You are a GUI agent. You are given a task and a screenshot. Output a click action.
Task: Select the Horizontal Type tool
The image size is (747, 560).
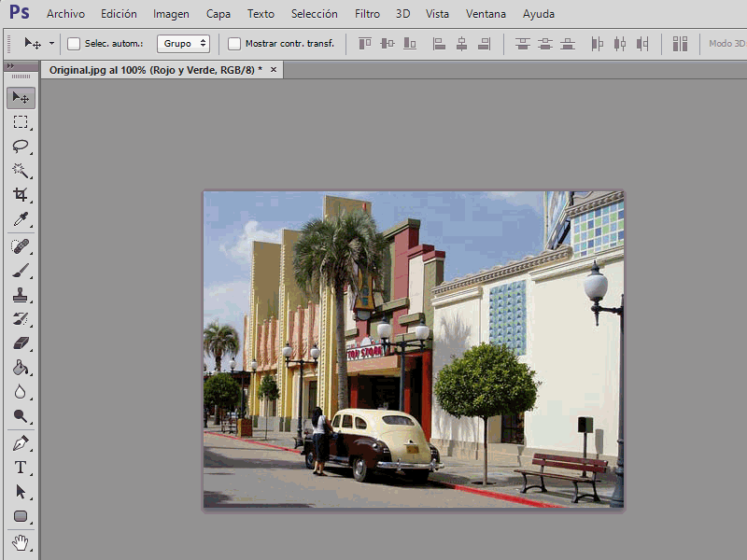pyautogui.click(x=21, y=468)
